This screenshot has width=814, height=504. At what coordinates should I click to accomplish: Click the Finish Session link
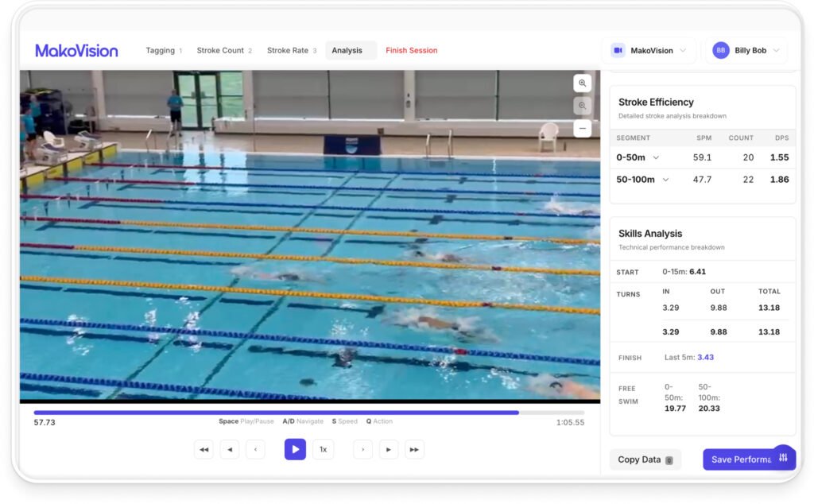coord(411,51)
